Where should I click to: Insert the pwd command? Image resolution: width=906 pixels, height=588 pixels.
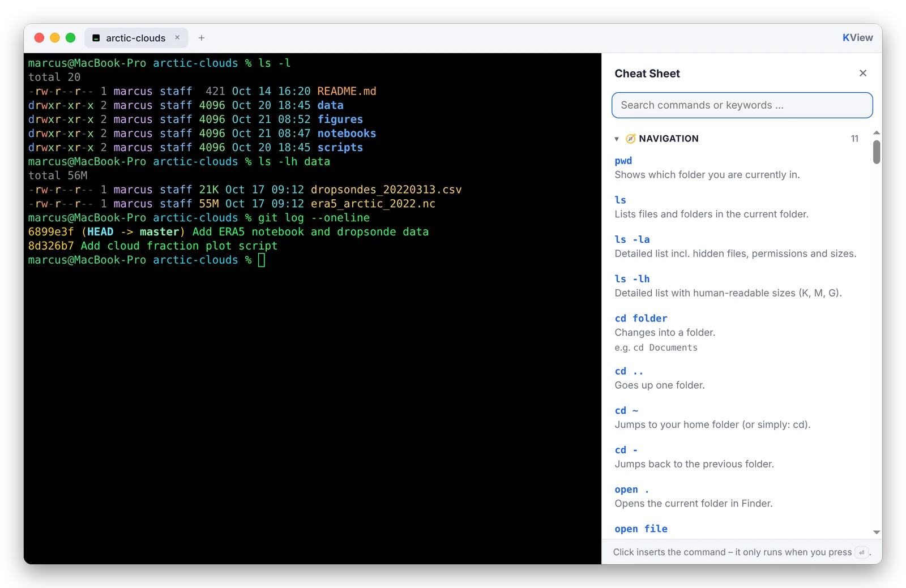623,161
